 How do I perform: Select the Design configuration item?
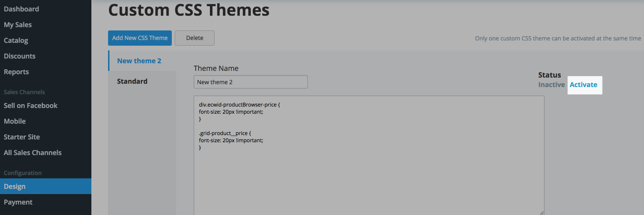[x=46, y=186]
